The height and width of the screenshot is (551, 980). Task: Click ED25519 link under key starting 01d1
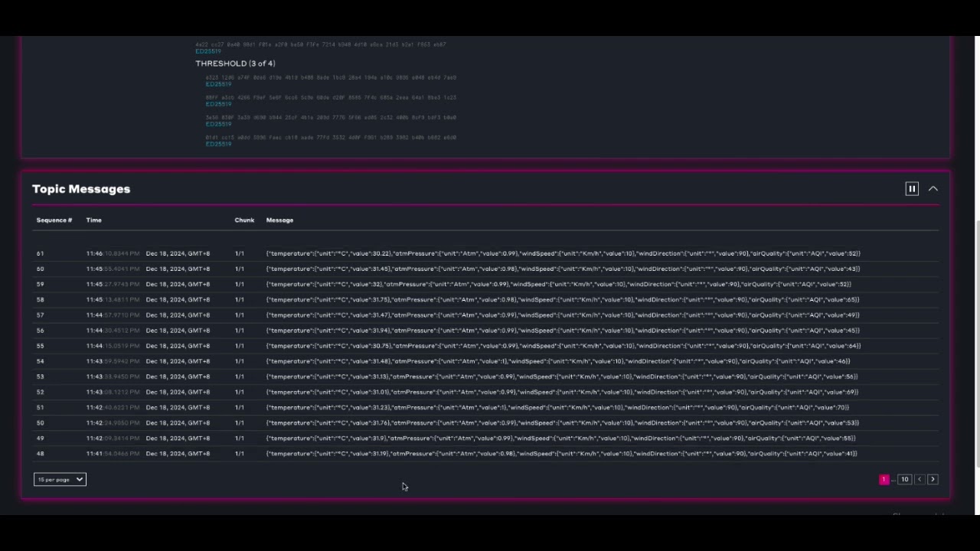218,144
